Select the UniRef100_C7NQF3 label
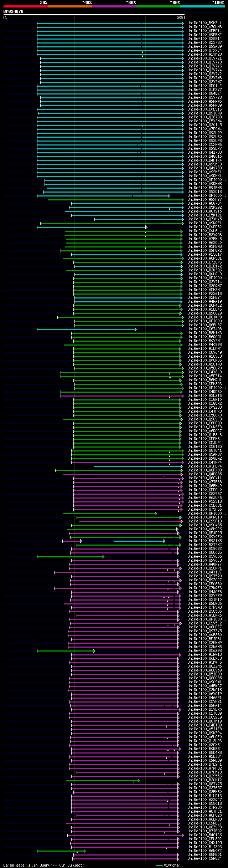228x868 pixels. [204, 588]
